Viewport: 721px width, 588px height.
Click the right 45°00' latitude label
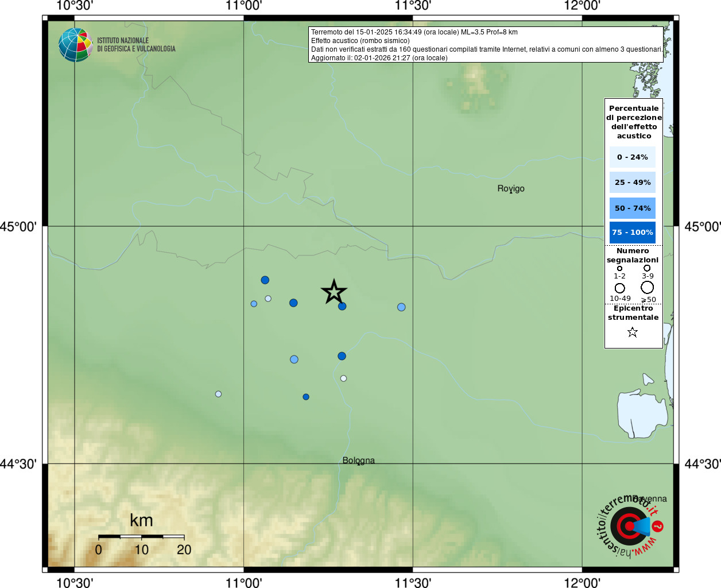click(703, 227)
